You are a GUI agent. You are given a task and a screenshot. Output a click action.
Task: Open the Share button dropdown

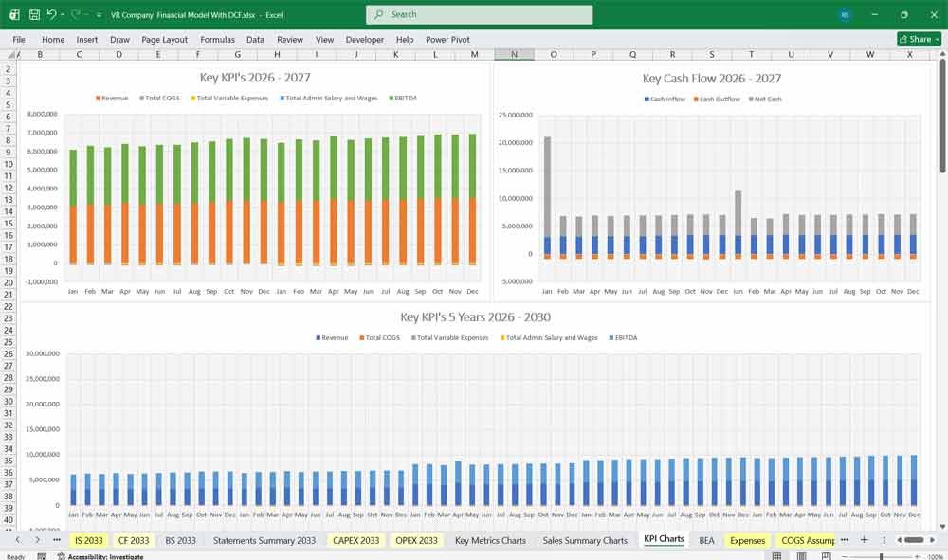tap(938, 39)
